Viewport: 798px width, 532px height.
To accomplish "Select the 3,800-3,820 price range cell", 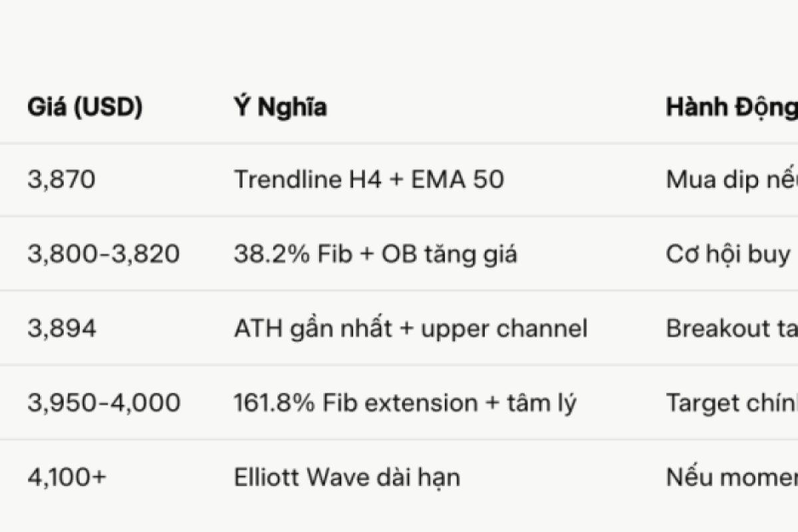I will tap(104, 254).
